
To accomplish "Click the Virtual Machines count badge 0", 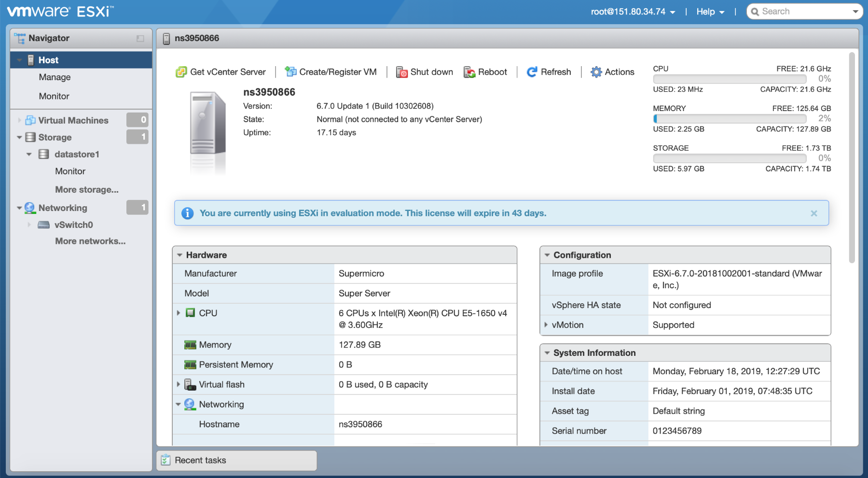I will [x=138, y=120].
